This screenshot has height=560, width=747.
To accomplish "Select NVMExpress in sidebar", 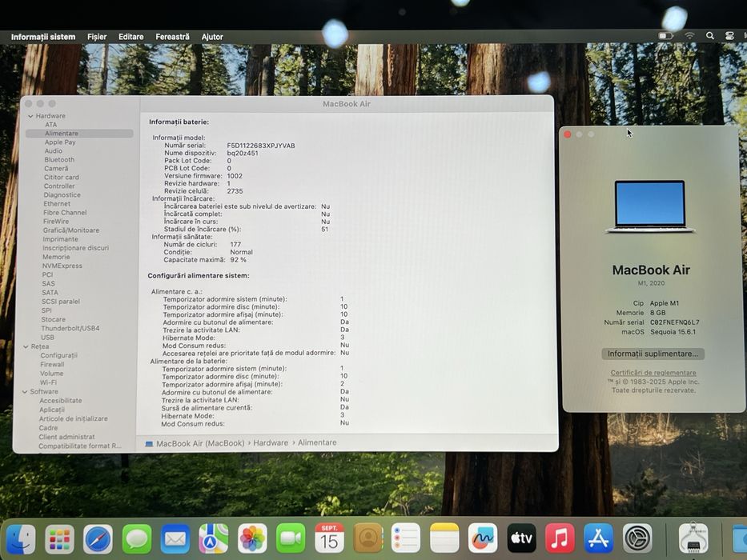I will coord(62,266).
